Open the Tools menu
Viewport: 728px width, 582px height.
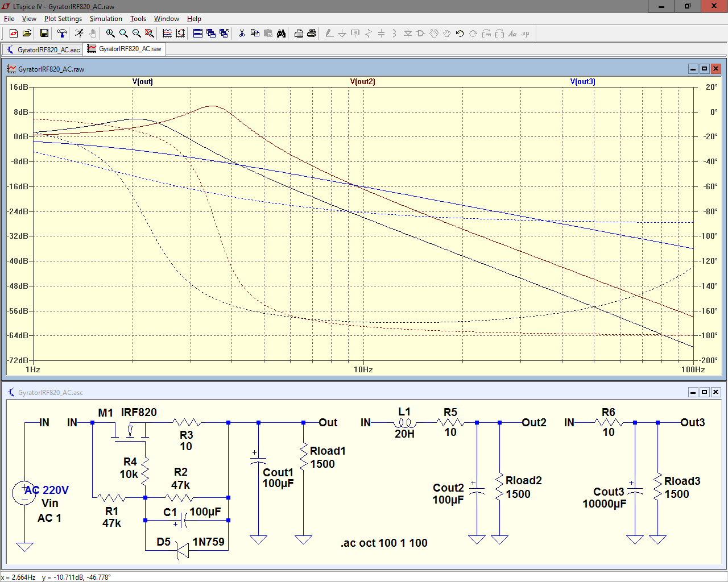(x=138, y=19)
